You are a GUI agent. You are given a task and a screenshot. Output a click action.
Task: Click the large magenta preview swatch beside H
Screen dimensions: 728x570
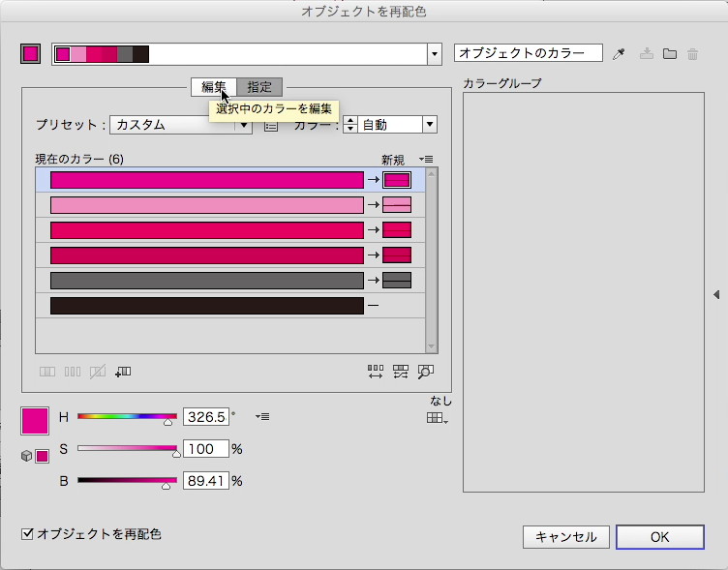coord(35,421)
